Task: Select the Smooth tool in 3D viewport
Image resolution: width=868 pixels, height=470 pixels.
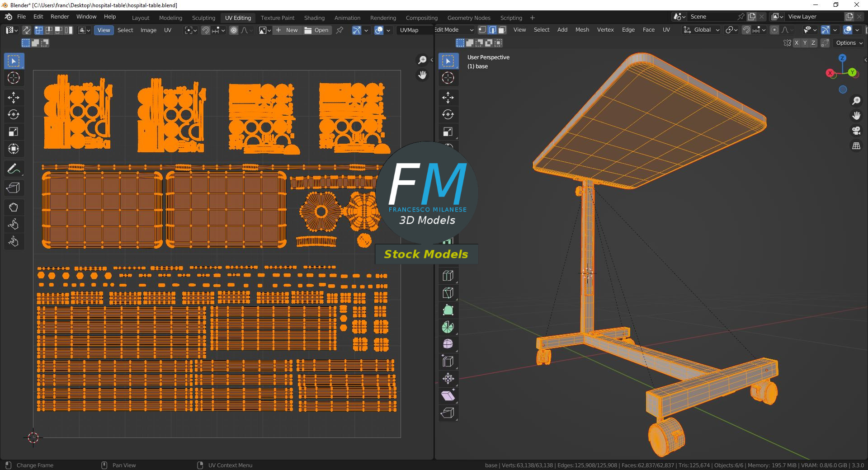Action: click(448, 344)
